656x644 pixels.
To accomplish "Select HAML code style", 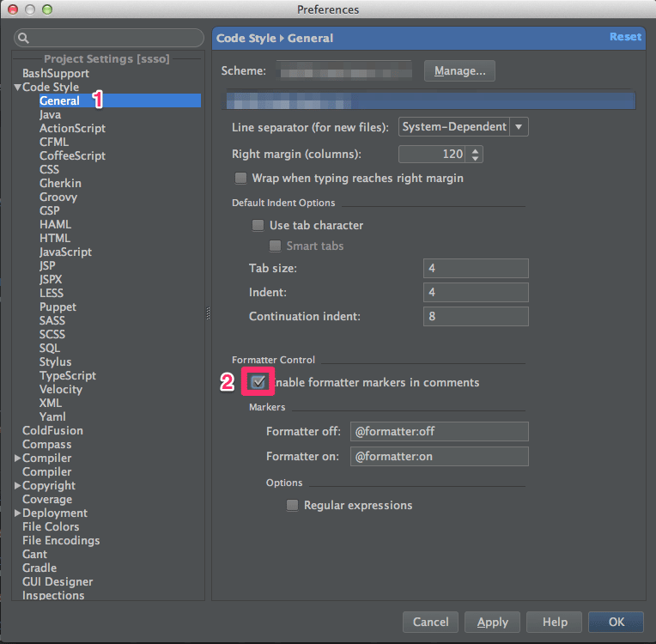I will pos(55,224).
